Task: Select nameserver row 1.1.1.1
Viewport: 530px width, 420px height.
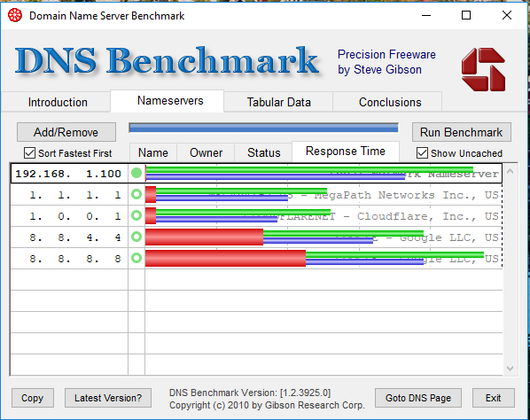Action: coord(256,195)
